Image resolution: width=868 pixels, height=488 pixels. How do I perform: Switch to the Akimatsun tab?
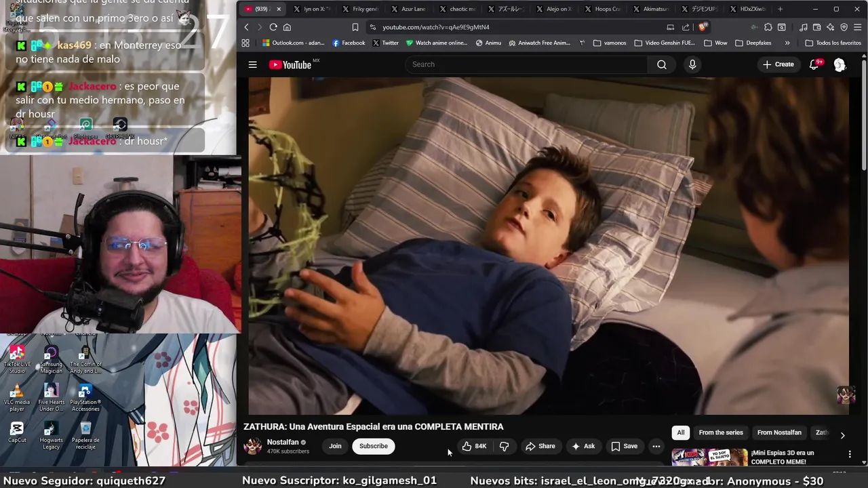(650, 9)
